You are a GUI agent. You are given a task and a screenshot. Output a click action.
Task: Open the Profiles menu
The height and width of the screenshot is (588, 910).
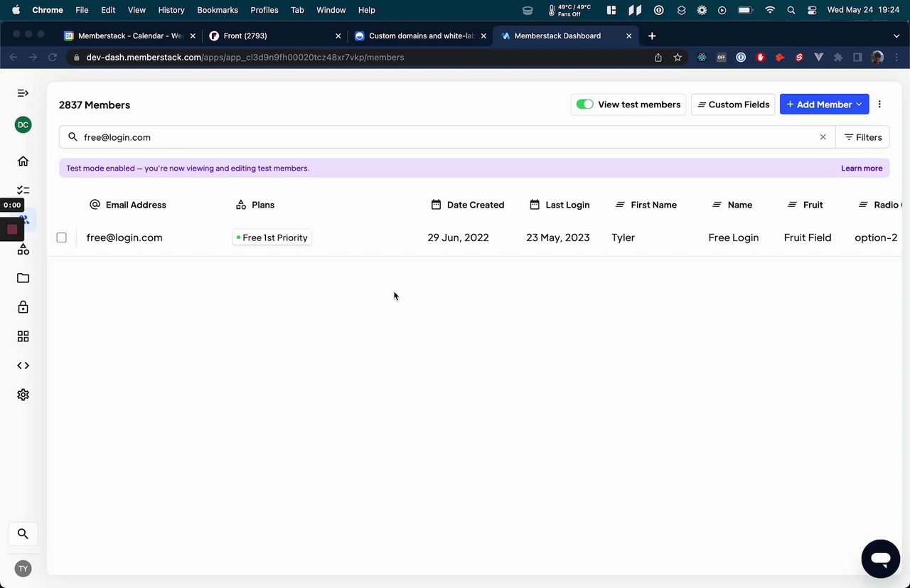[x=264, y=10]
